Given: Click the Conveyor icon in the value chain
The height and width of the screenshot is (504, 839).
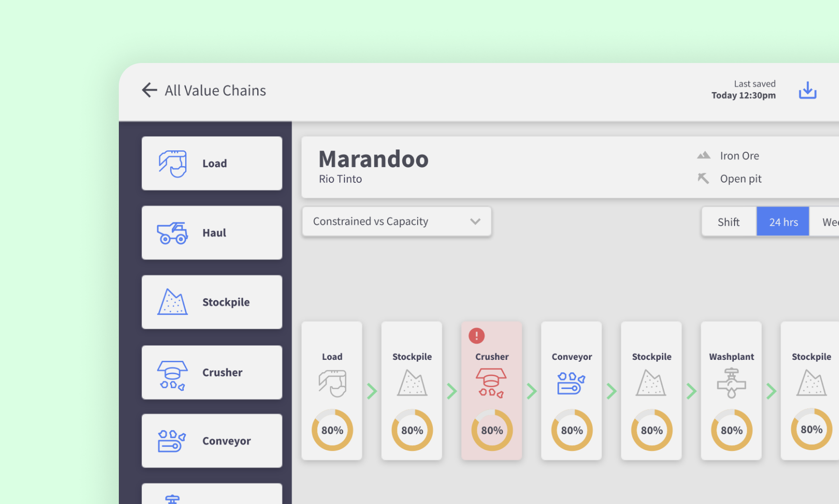Looking at the screenshot, I should click(x=571, y=383).
